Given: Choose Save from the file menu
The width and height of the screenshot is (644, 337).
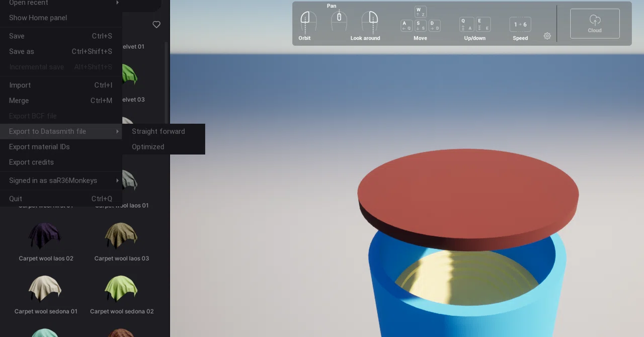Looking at the screenshot, I should click(61, 36).
